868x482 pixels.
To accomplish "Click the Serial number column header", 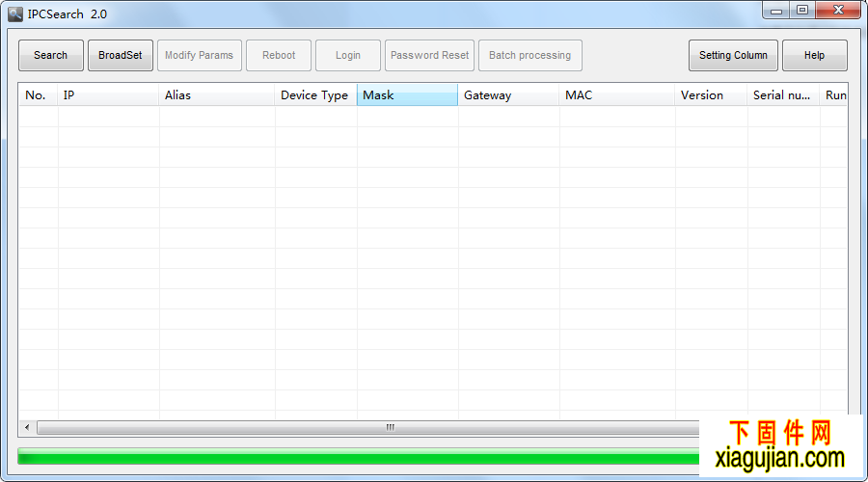I will pyautogui.click(x=783, y=95).
